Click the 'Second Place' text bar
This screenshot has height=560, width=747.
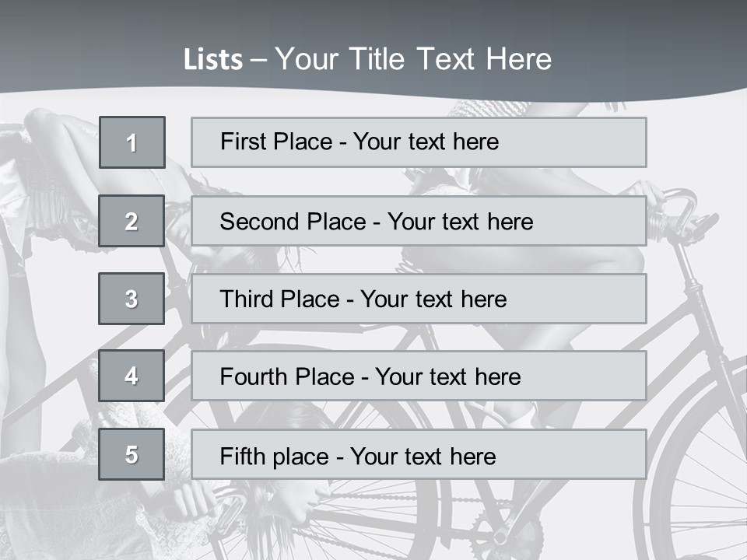419,222
